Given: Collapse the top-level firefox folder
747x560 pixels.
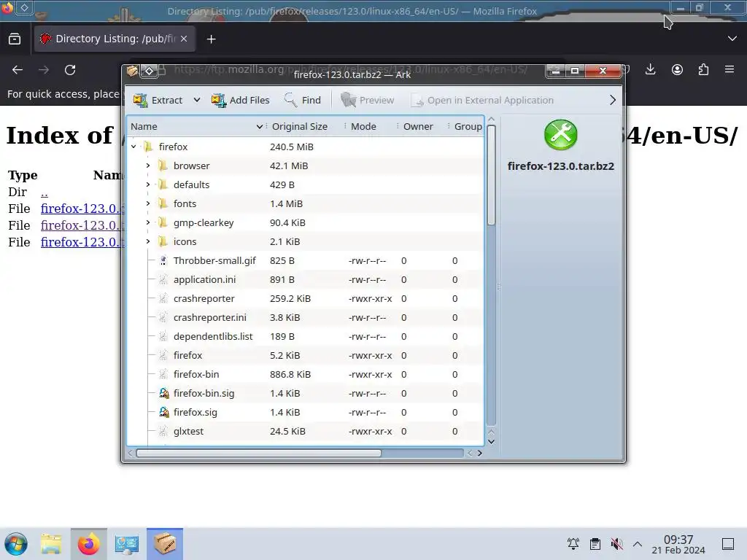Looking at the screenshot, I should pyautogui.click(x=134, y=147).
